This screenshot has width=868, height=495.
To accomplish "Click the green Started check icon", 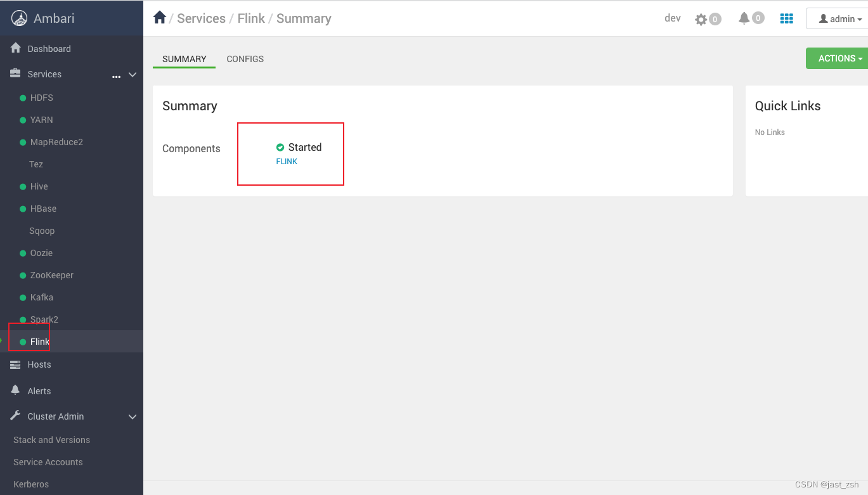I will tap(280, 147).
